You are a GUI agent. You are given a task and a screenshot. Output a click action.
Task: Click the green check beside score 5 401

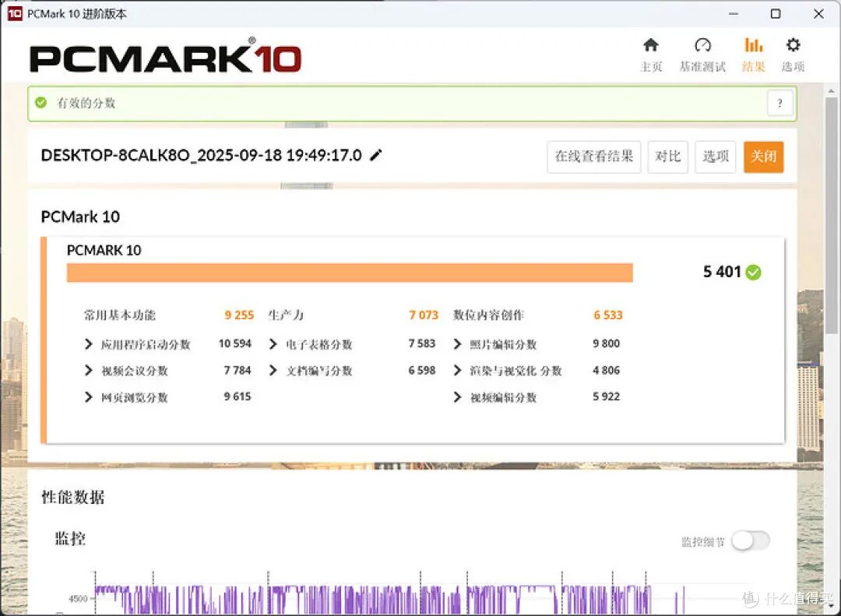click(x=753, y=272)
